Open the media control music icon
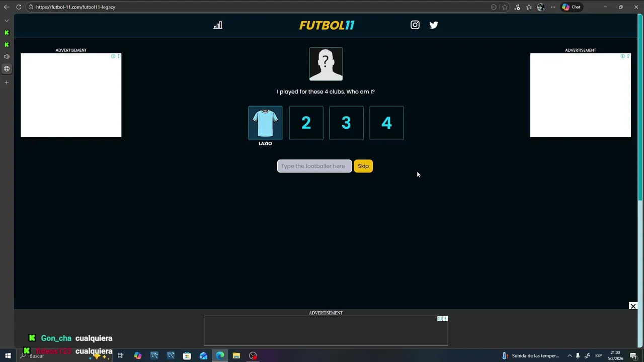This screenshot has height=362, width=644. 517,7
